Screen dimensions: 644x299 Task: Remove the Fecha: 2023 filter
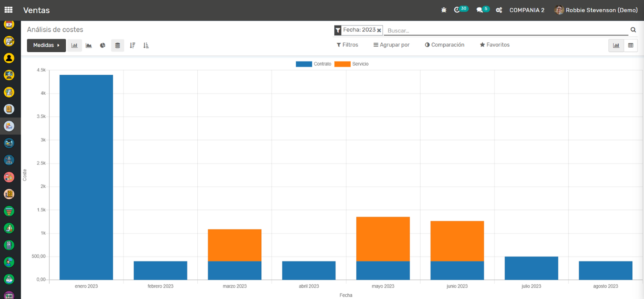point(379,30)
